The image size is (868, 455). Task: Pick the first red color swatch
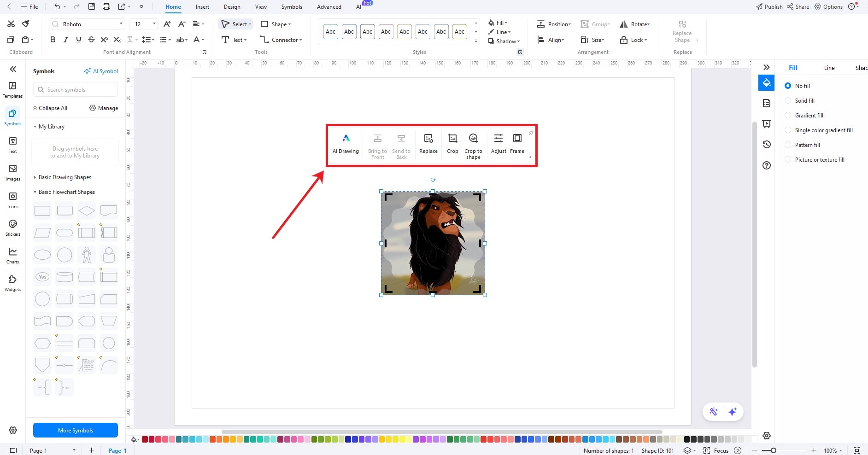point(145,439)
